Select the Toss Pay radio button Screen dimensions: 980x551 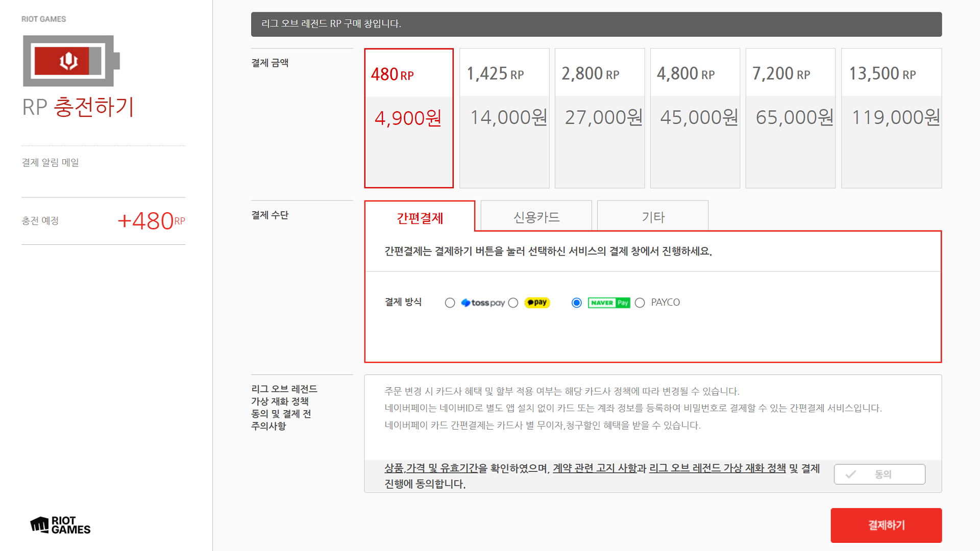tap(450, 303)
